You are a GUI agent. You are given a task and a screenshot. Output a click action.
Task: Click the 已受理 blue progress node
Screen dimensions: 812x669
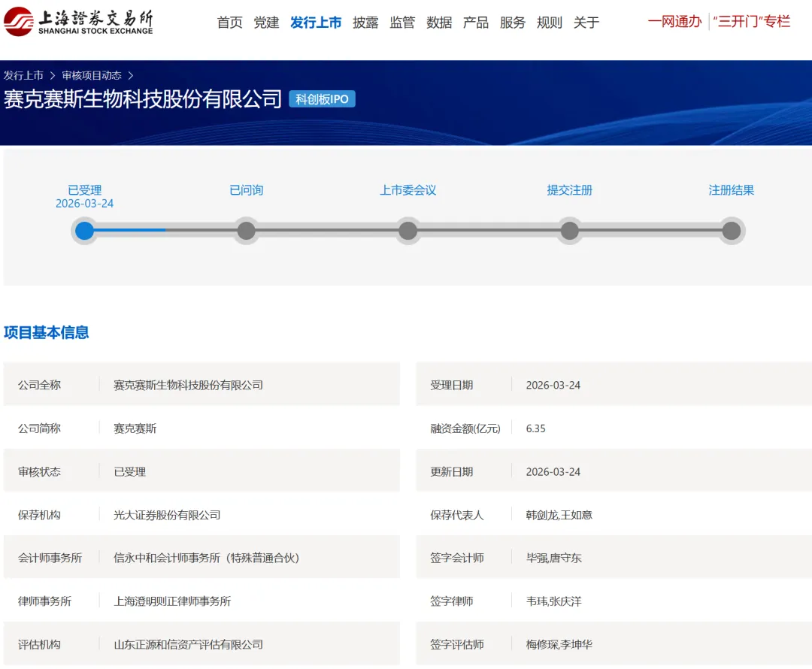point(84,231)
